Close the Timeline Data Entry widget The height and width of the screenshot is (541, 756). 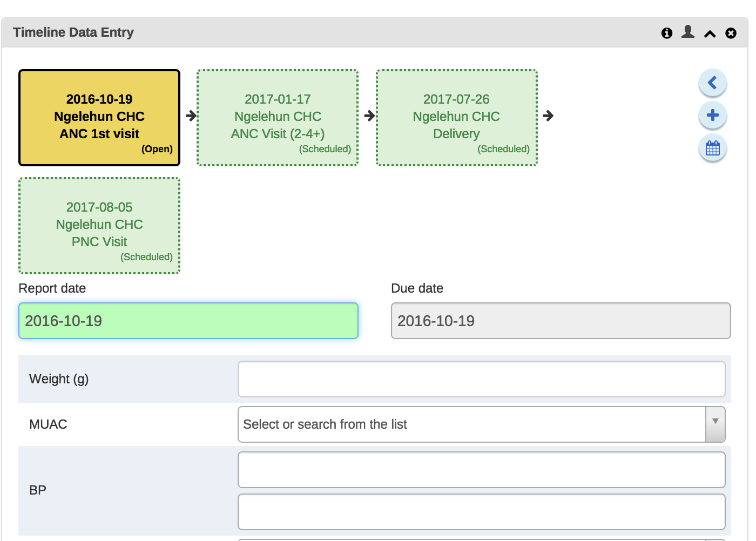click(731, 33)
